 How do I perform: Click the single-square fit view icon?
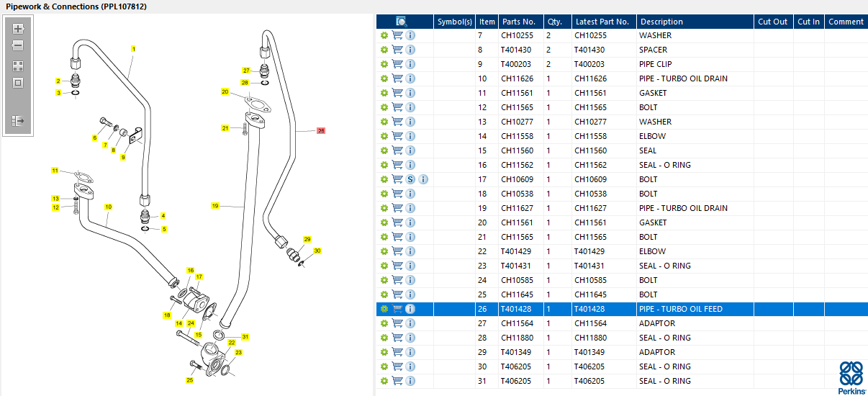(x=18, y=82)
